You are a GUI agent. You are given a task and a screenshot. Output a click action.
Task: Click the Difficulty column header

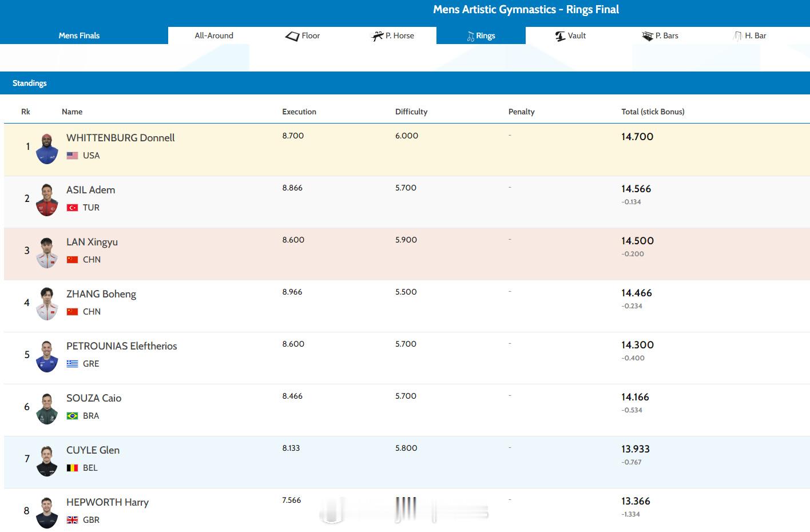[411, 112]
